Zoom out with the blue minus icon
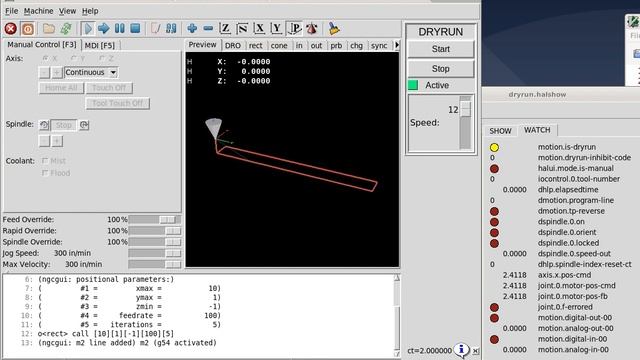This screenshot has height=360, width=640. pyautogui.click(x=208, y=29)
